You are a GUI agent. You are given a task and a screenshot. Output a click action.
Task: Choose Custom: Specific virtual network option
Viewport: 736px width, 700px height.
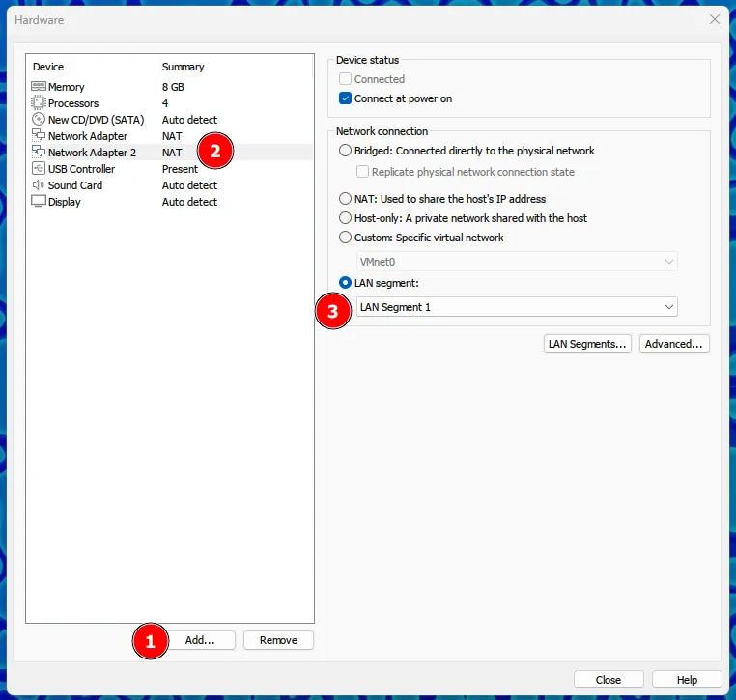coord(346,238)
